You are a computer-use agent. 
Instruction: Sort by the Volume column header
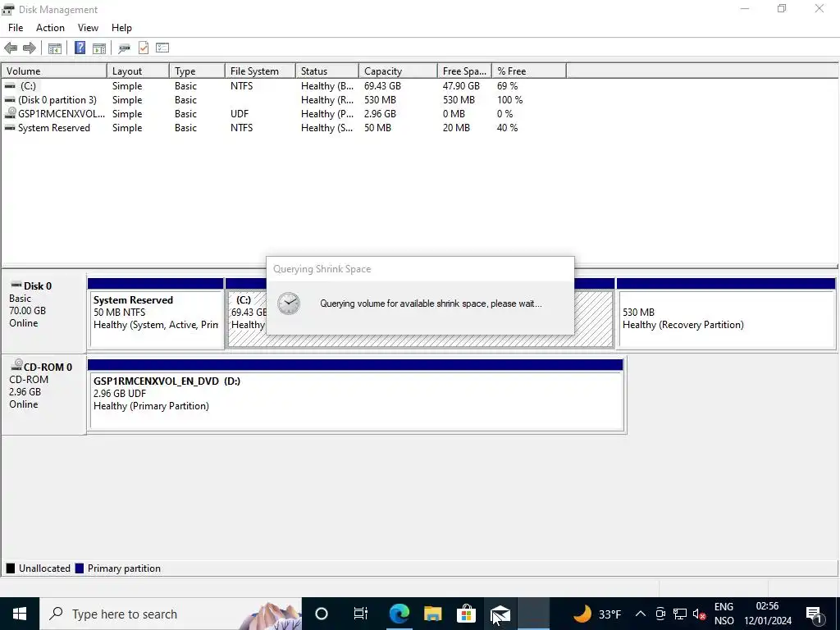point(54,71)
